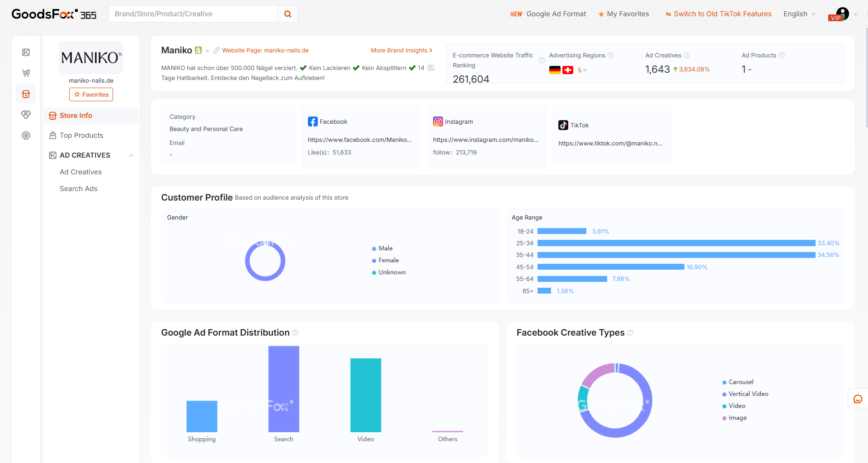Click the Facebook logo icon

[x=313, y=122]
